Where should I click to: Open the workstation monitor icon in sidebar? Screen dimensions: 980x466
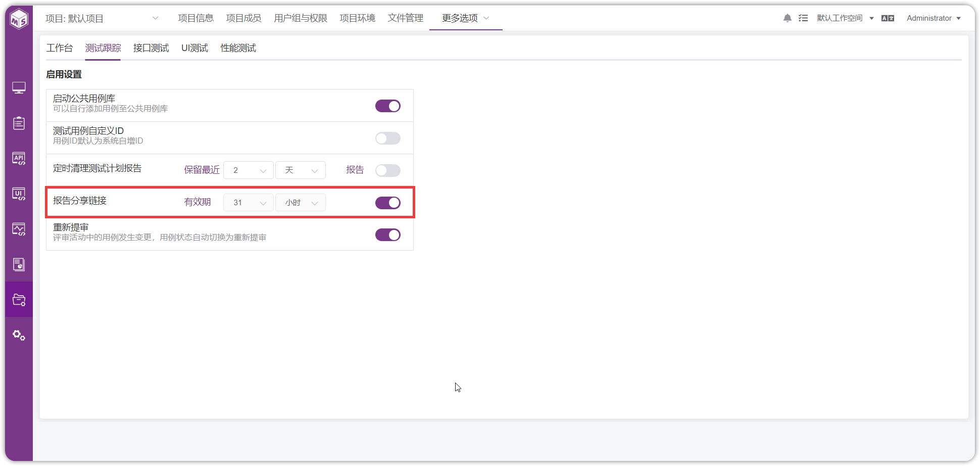pyautogui.click(x=19, y=88)
